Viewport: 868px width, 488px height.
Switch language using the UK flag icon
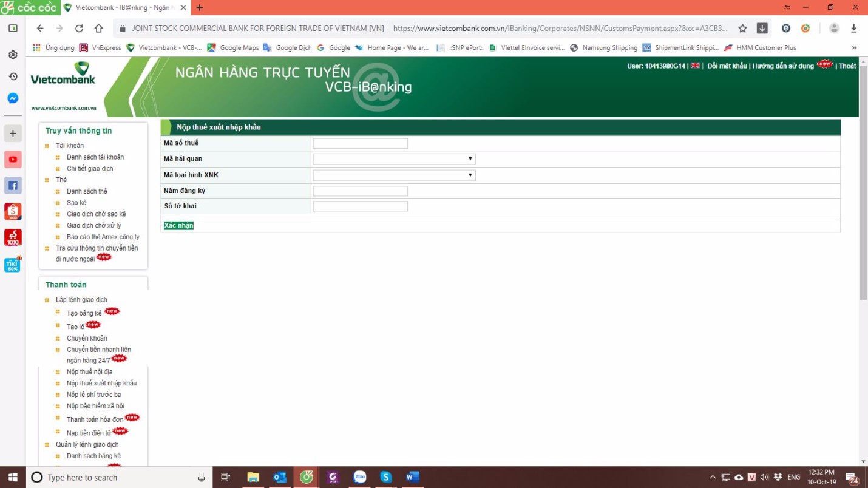pos(695,66)
